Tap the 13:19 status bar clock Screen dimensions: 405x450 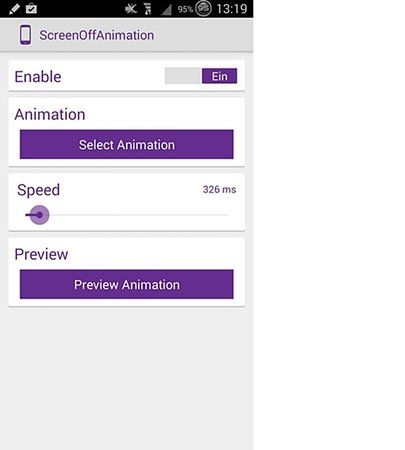point(232,9)
